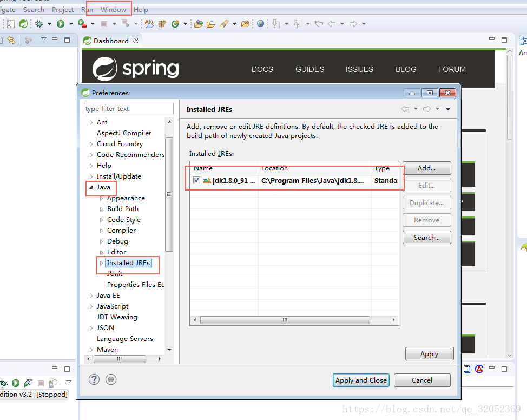Click the Add... button
The height and width of the screenshot is (420, 527).
pos(427,168)
